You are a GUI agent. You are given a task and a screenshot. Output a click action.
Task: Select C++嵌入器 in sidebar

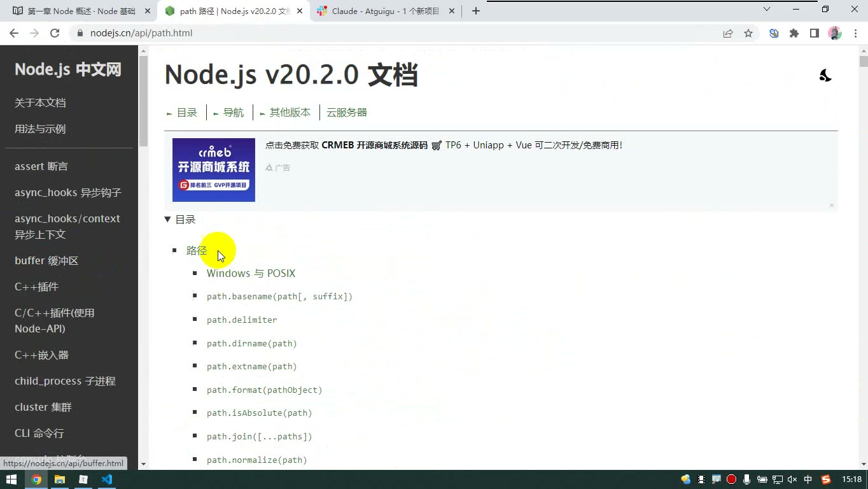point(41,355)
